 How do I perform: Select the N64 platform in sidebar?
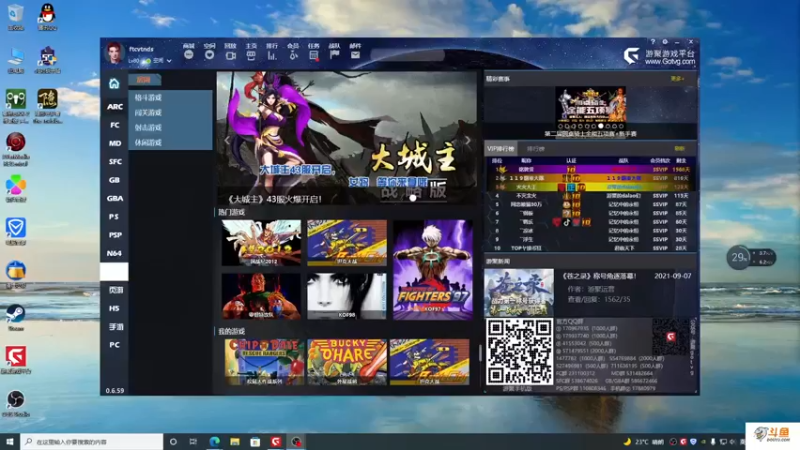(114, 254)
